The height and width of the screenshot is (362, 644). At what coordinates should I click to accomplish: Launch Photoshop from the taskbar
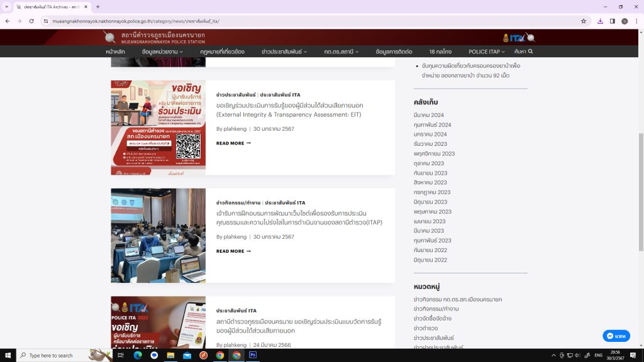(x=253, y=355)
